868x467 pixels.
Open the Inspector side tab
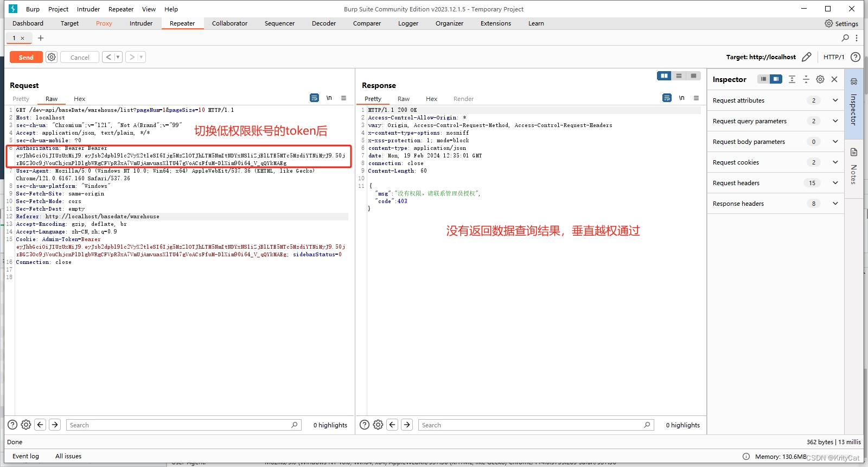(x=854, y=103)
